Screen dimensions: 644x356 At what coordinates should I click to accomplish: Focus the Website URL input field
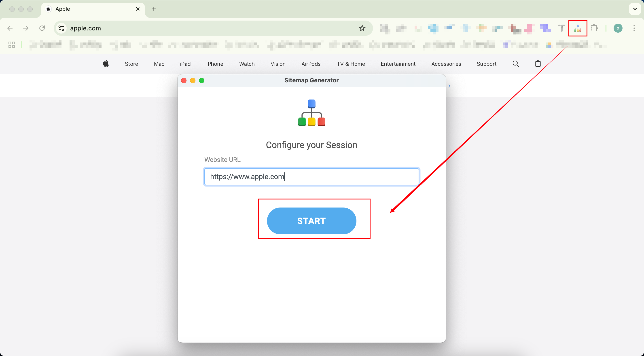[311, 177]
